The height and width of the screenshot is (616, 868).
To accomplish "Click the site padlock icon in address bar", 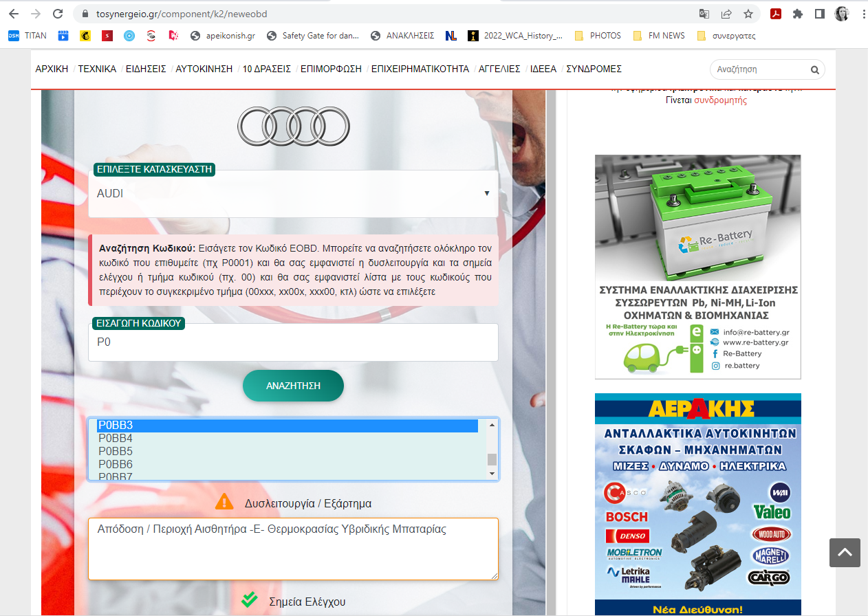I will 86,14.
